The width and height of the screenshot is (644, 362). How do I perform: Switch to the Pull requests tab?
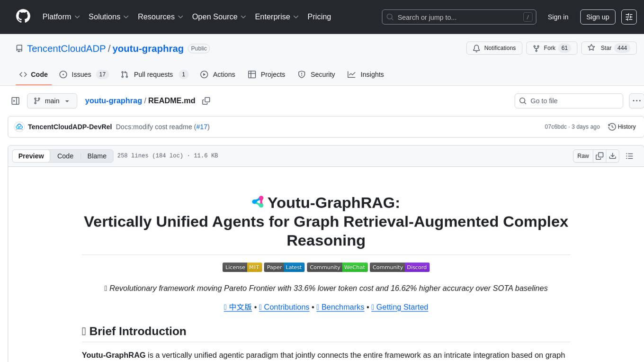coord(154,74)
